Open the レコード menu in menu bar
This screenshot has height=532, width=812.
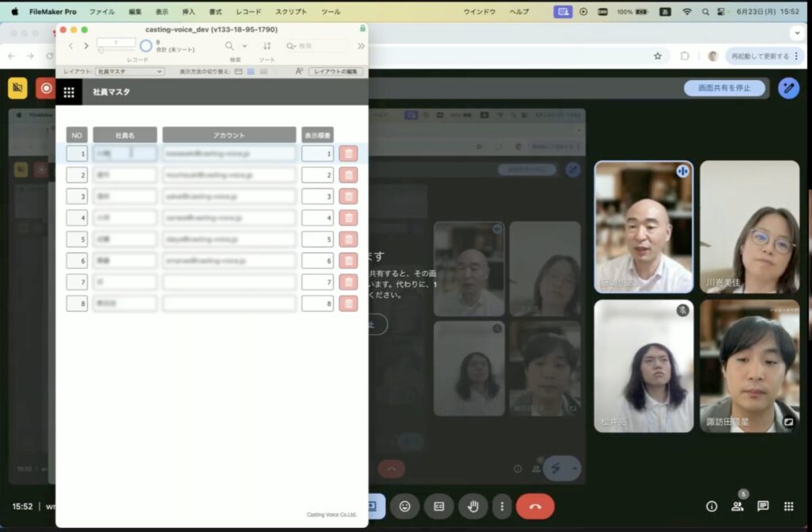point(248,12)
